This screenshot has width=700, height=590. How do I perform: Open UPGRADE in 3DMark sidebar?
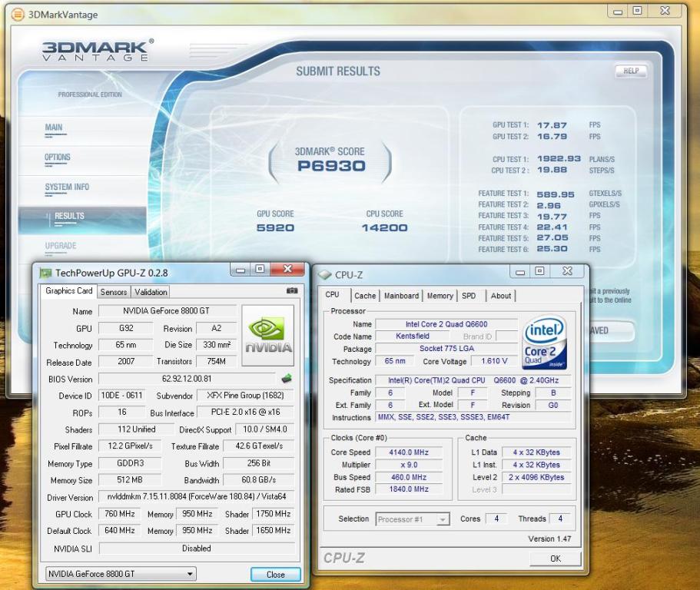click(x=60, y=246)
